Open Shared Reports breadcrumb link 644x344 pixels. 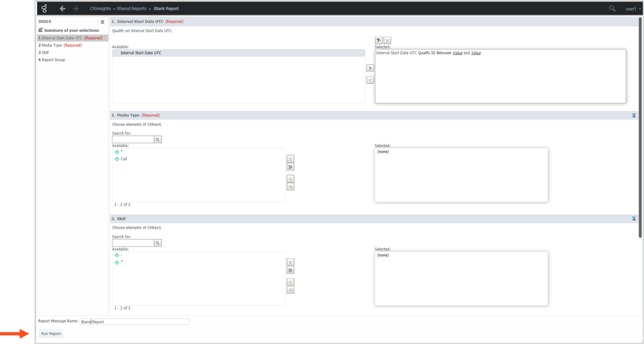pyautogui.click(x=132, y=9)
